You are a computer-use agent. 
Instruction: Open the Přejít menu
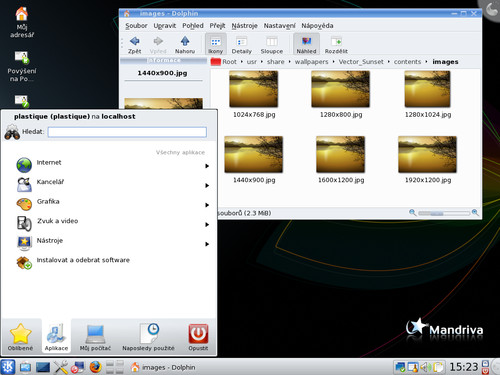[217, 26]
